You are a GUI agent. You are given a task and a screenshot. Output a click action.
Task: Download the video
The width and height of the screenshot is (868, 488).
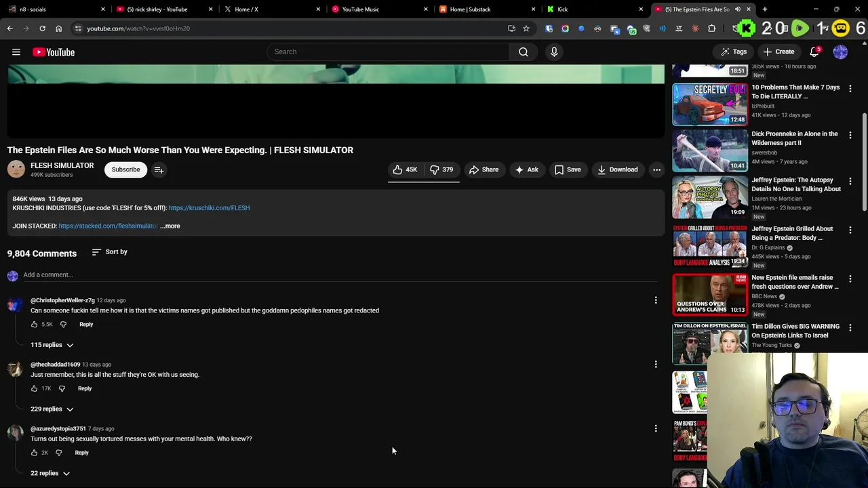pos(617,169)
